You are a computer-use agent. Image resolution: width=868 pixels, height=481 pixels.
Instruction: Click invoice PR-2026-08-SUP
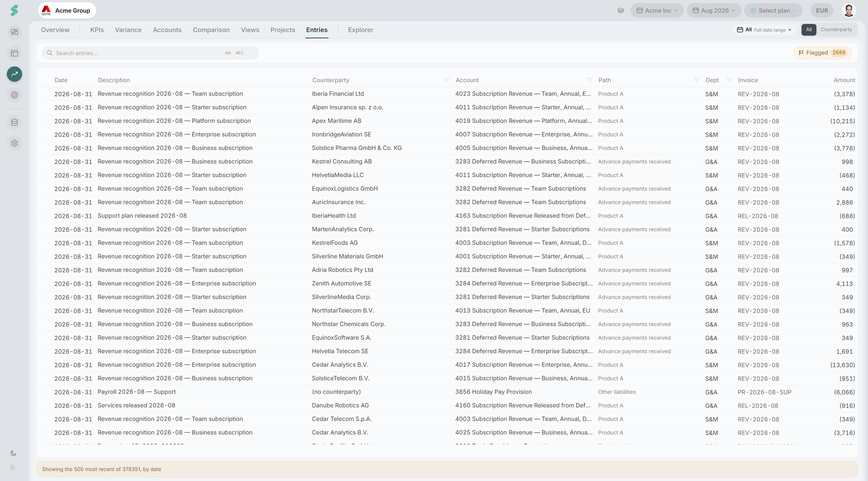764,392
